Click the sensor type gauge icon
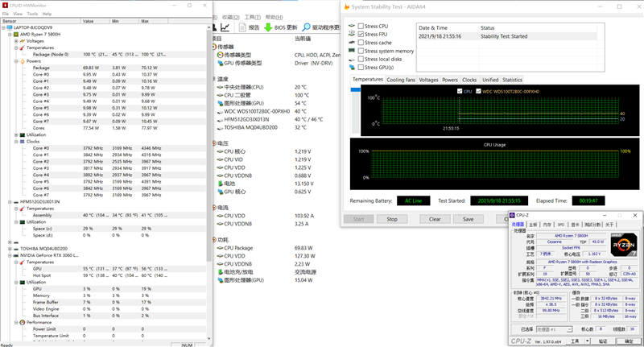 [x=220, y=55]
